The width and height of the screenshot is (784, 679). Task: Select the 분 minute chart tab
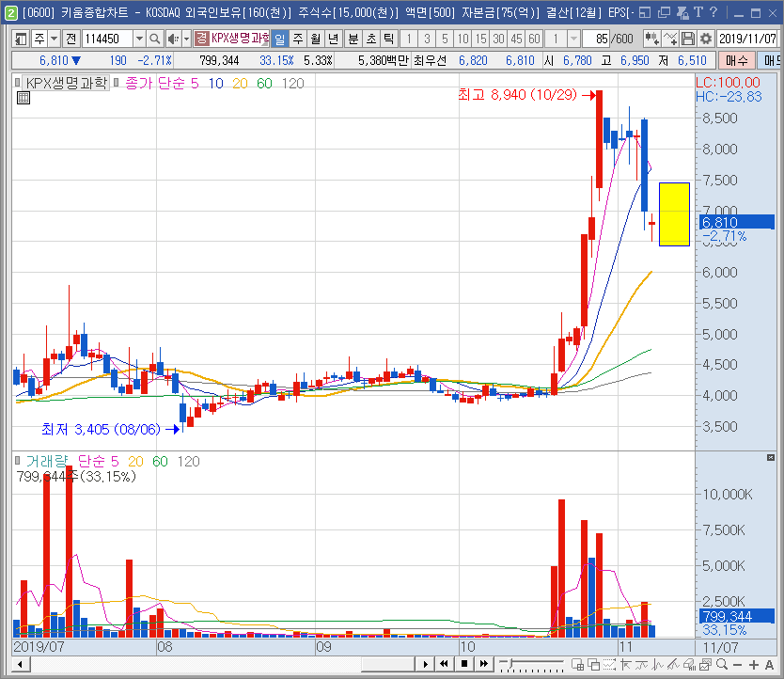coord(353,39)
